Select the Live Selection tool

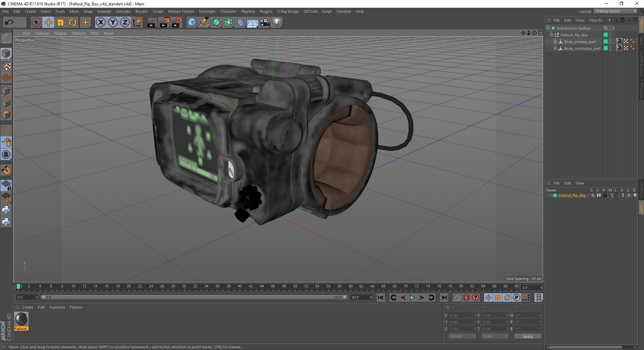[x=36, y=23]
